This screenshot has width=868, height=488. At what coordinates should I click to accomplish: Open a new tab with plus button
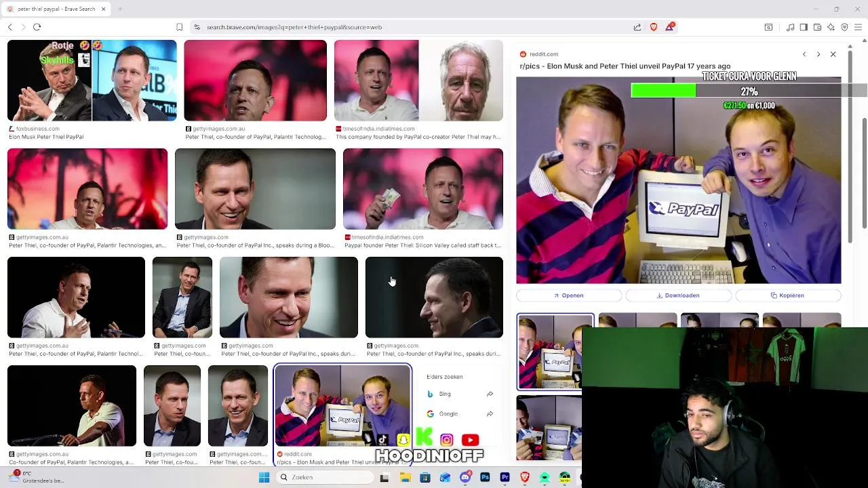click(120, 9)
